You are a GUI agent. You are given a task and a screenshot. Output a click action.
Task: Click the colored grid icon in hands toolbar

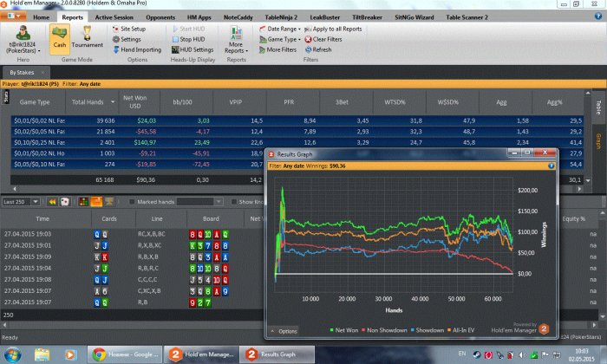pos(83,202)
